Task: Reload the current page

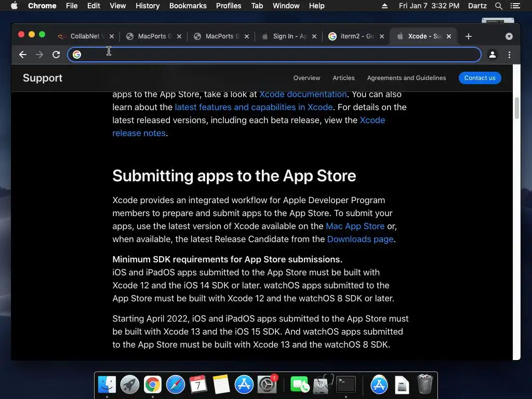Action: tap(56, 55)
